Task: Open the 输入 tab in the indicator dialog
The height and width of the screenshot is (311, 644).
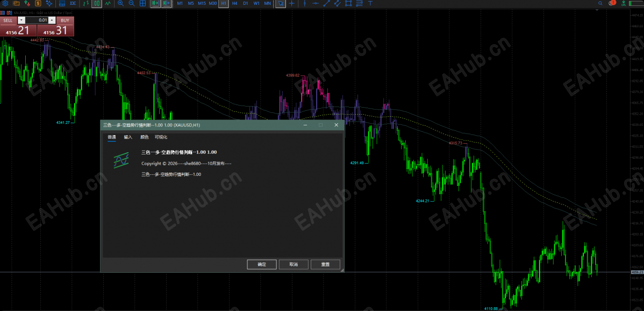Action: coord(128,137)
